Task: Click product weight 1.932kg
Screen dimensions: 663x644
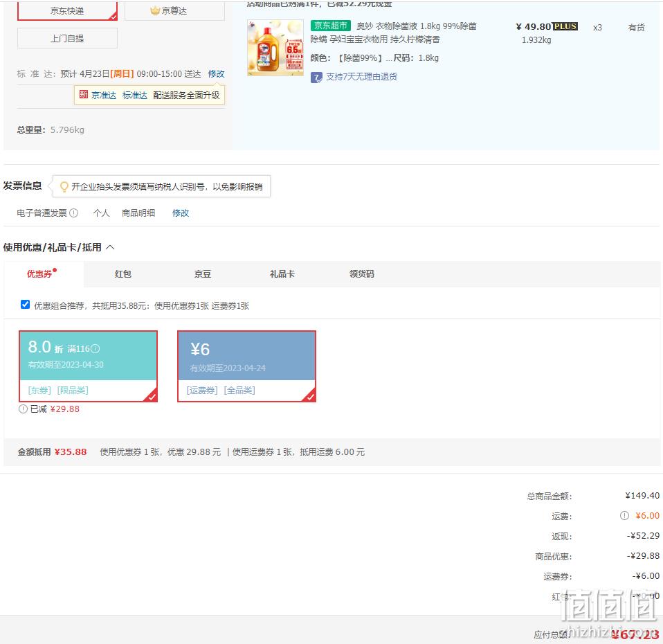Action: 536,40
